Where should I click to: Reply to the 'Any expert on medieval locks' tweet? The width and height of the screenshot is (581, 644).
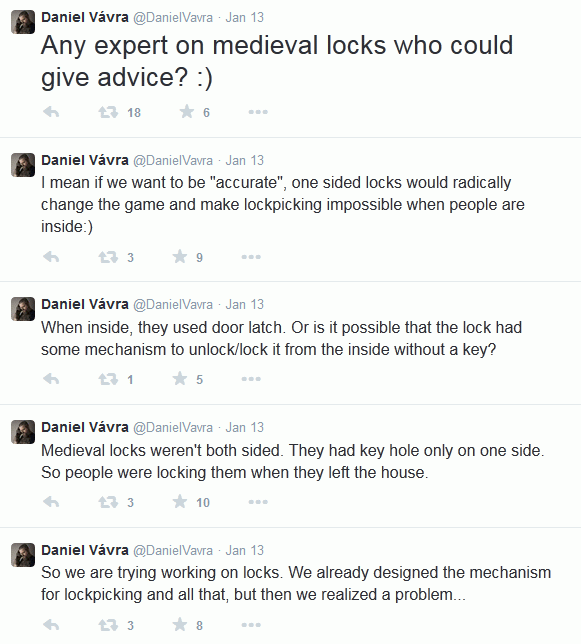pyautogui.click(x=51, y=112)
